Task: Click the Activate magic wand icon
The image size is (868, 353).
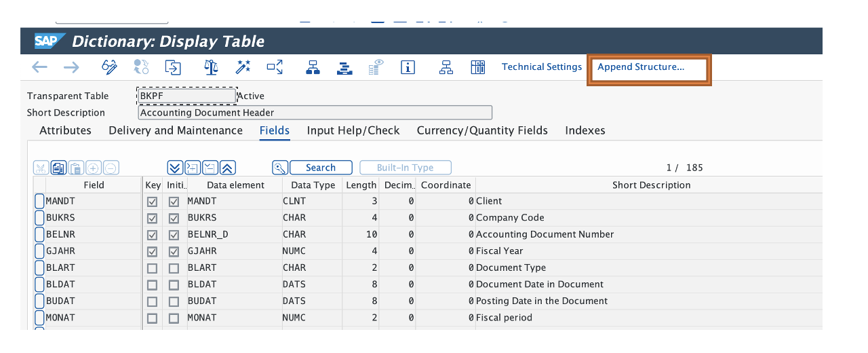Action: (243, 67)
